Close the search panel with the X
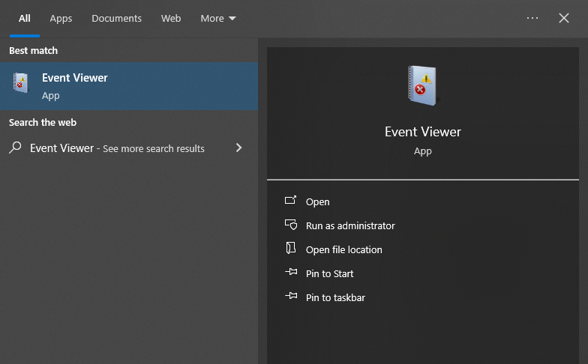The image size is (588, 364). 564,18
